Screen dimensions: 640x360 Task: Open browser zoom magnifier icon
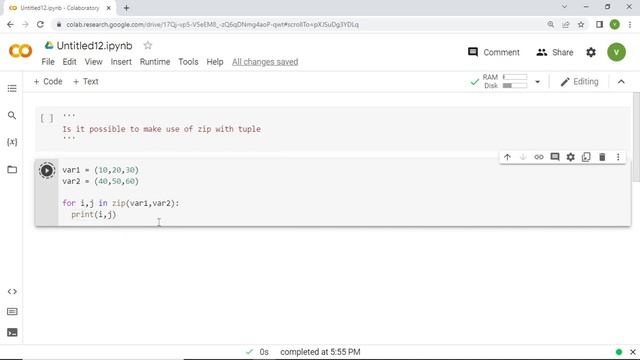pos(551,24)
